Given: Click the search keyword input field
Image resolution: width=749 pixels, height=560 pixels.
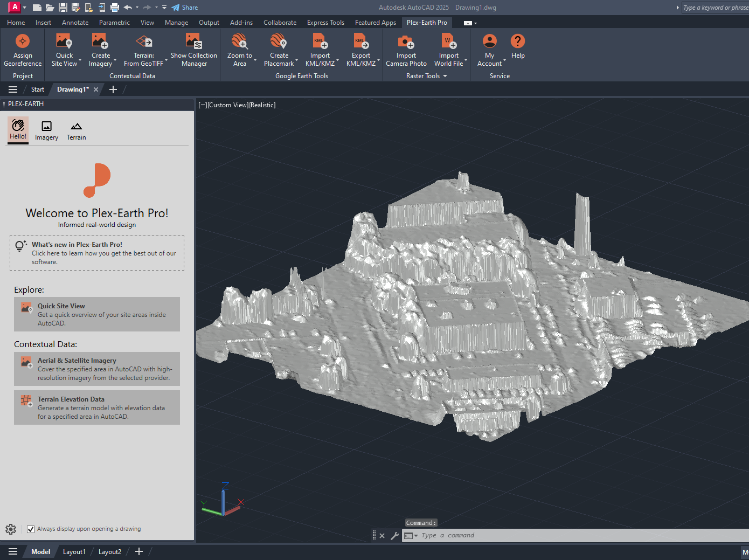Looking at the screenshot, I should tap(715, 8).
